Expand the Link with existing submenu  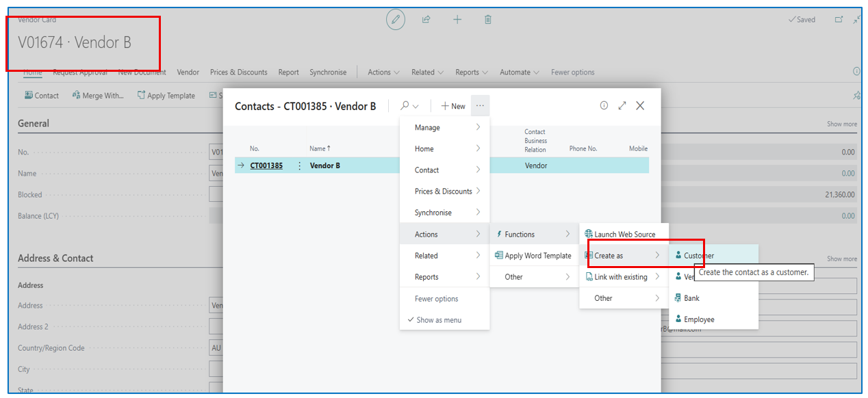click(622, 277)
